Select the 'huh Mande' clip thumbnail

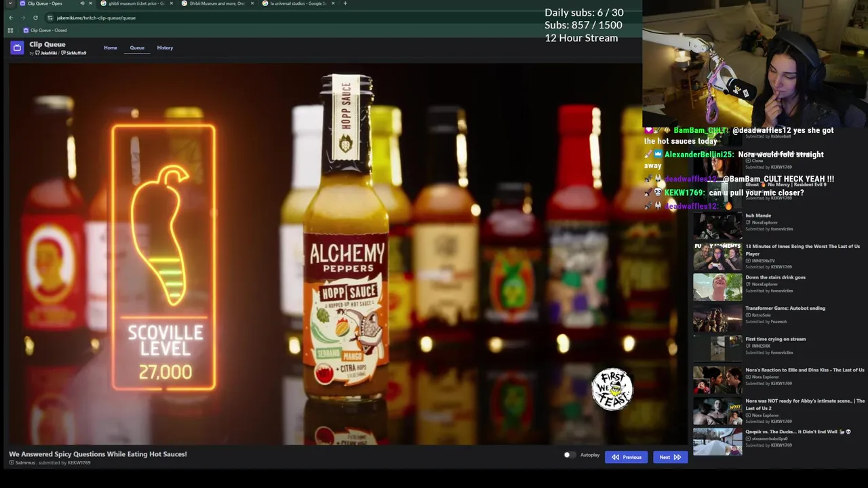tap(717, 225)
